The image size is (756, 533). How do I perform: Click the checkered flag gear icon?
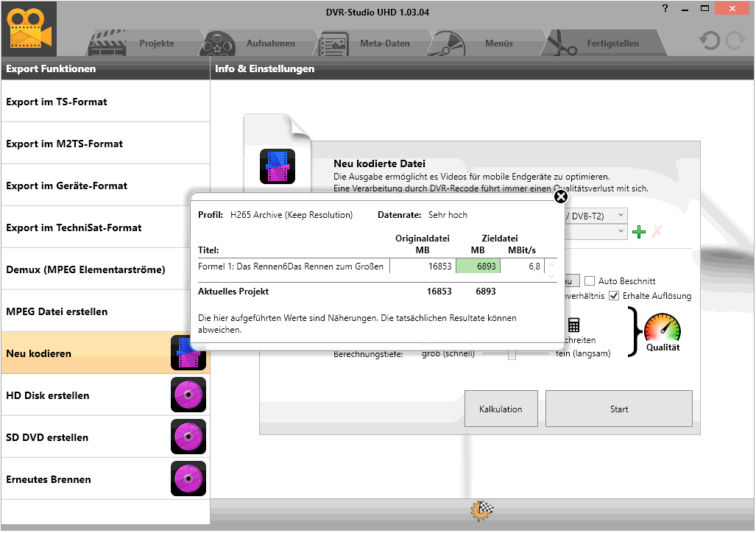click(x=482, y=510)
